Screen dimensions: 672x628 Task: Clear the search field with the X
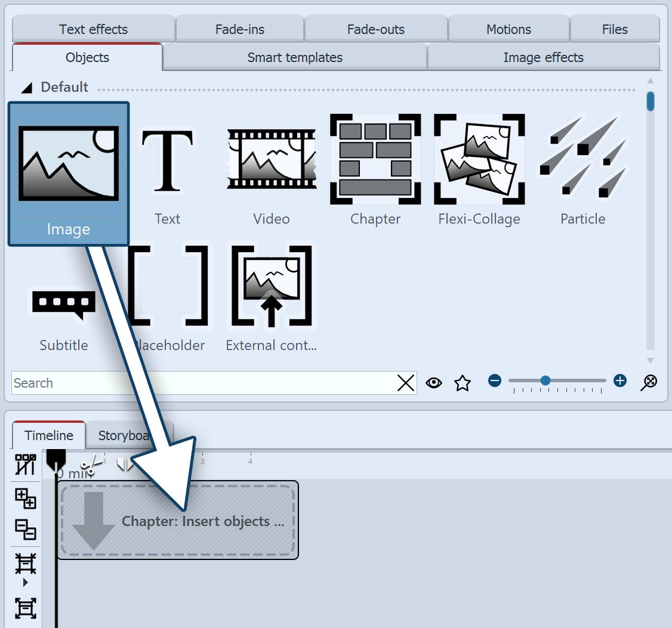click(x=406, y=383)
